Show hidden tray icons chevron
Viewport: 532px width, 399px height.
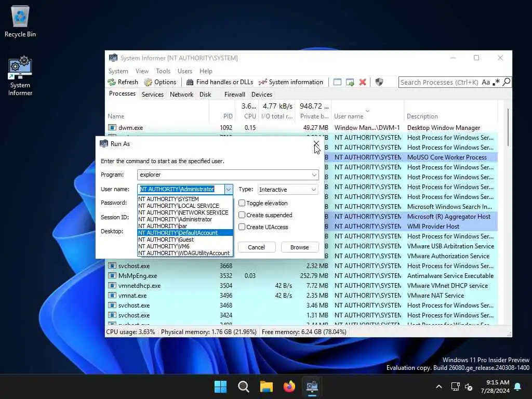(x=438, y=387)
